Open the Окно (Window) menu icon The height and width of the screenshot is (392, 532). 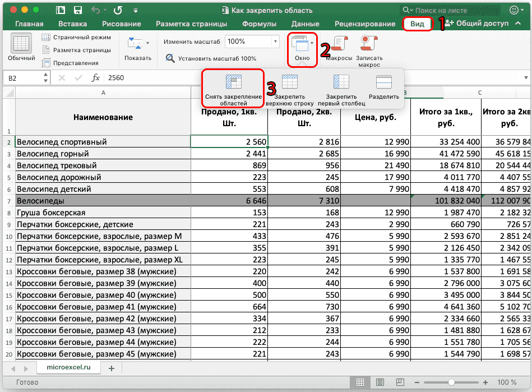point(301,44)
